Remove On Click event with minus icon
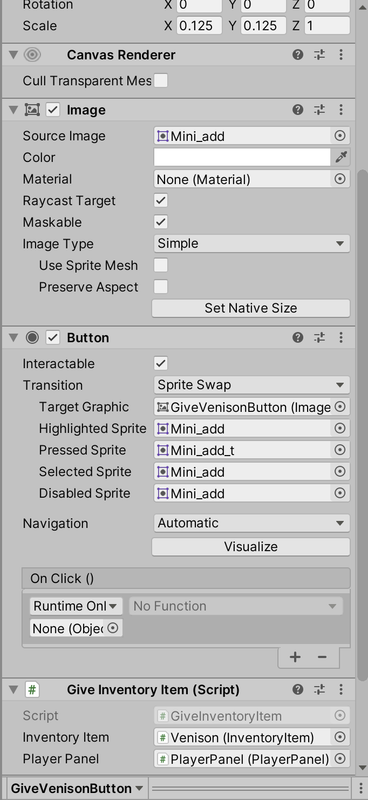368x800 pixels. coord(322,657)
